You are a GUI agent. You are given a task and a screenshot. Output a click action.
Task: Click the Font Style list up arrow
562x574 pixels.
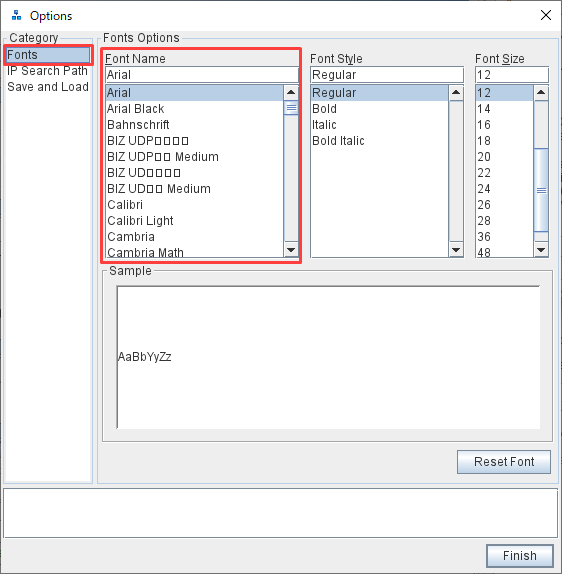pyautogui.click(x=456, y=93)
